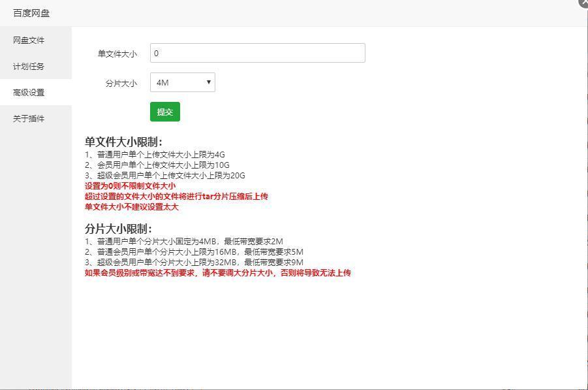The image size is (588, 390).
Task: Click the 单文件大小限制 heading
Action: [121, 140]
